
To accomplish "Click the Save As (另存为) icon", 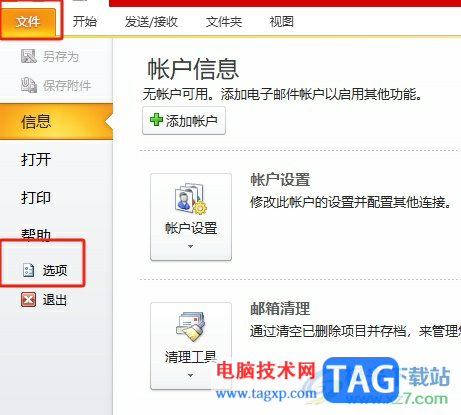I will pos(29,56).
